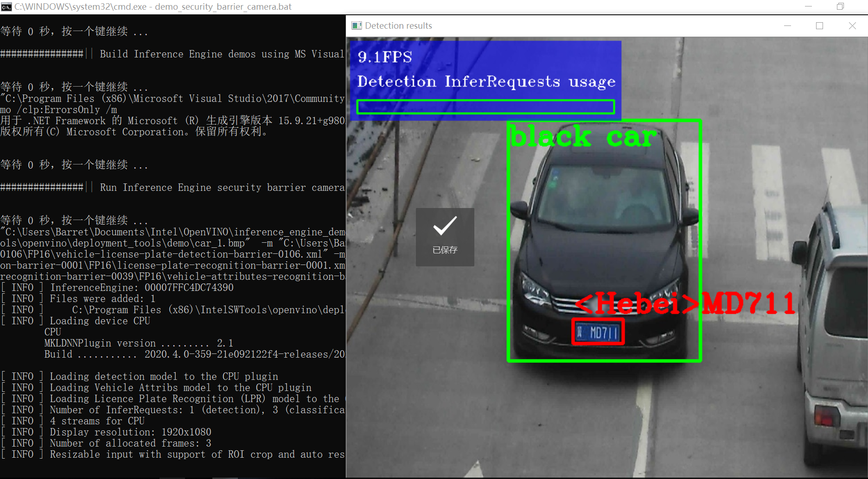This screenshot has width=868, height=479.
Task: Click the 'Detection InferRequests usage' label
Action: coord(486,82)
